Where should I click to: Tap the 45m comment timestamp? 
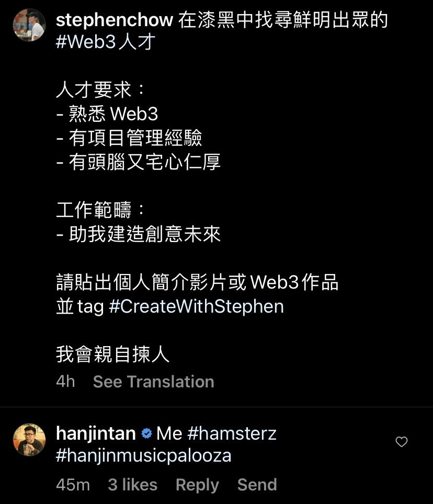(x=73, y=485)
